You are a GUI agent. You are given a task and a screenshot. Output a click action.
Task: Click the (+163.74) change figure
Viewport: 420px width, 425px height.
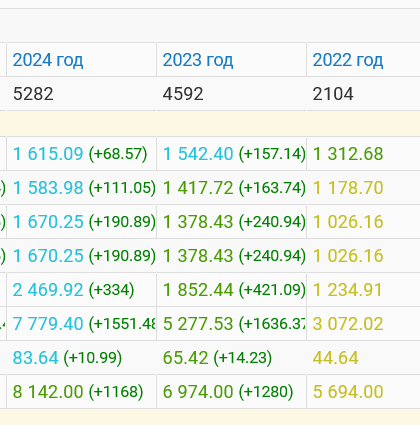(x=272, y=188)
